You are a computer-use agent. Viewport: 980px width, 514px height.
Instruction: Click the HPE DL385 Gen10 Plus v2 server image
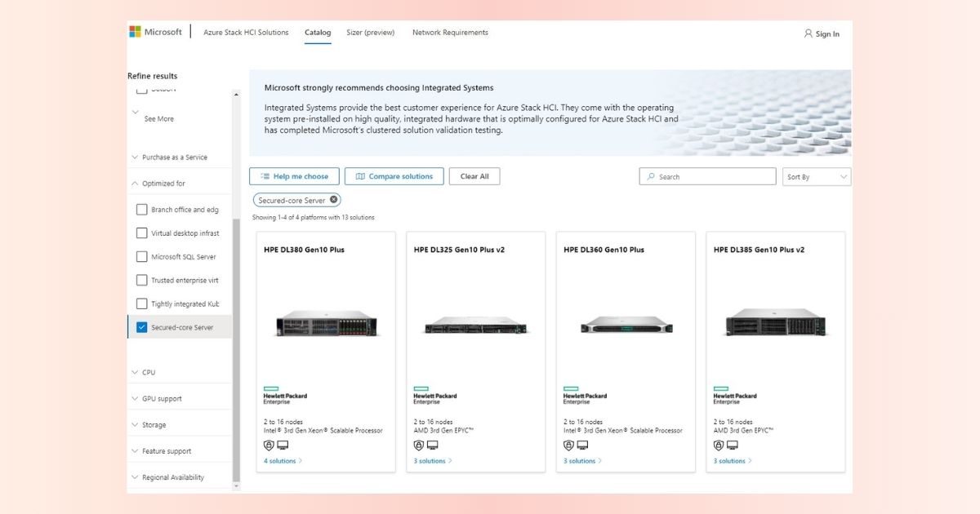(x=776, y=322)
